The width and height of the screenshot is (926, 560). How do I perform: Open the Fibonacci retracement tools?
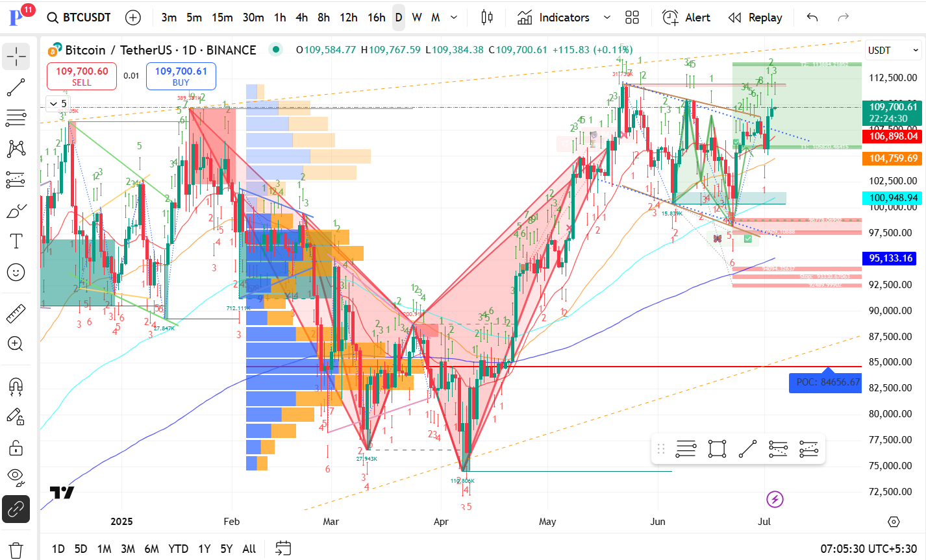pyautogui.click(x=16, y=118)
